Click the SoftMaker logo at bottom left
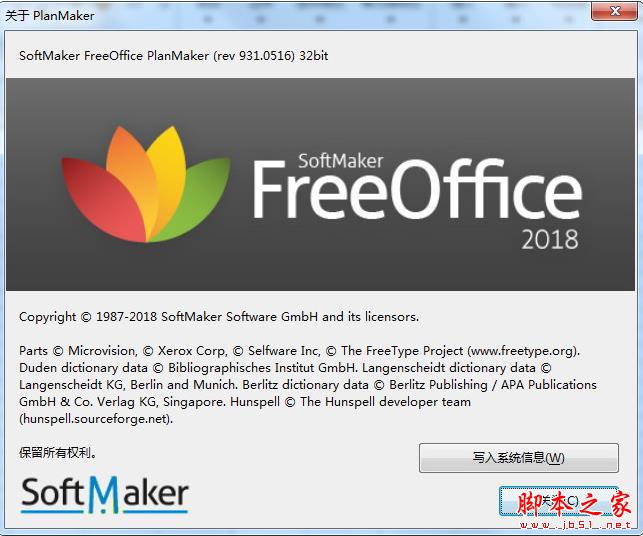This screenshot has width=643, height=536. (105, 494)
